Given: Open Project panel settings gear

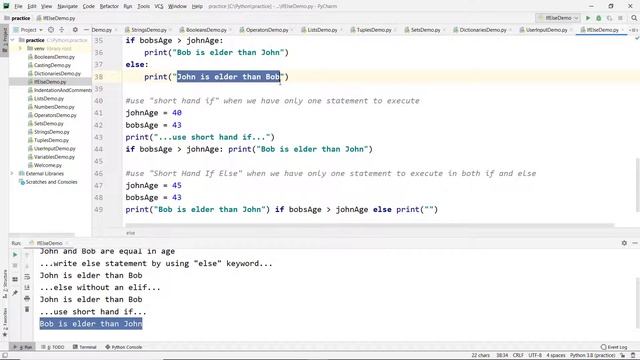Looking at the screenshot, I should (75, 30).
